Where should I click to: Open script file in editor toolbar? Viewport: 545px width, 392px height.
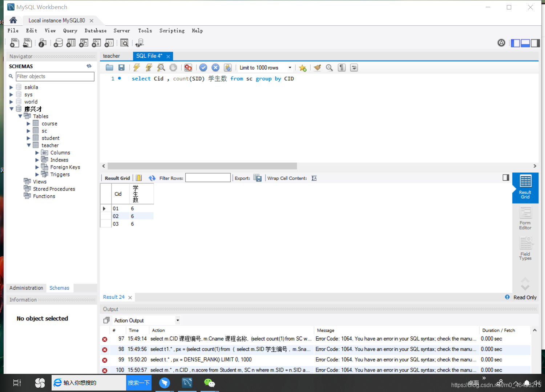(109, 68)
